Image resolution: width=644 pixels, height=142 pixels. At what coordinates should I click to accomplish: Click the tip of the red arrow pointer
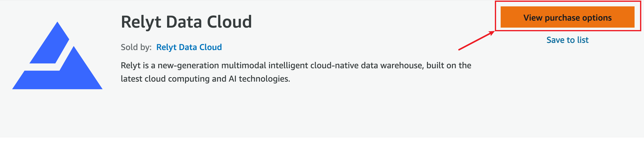coord(494,32)
